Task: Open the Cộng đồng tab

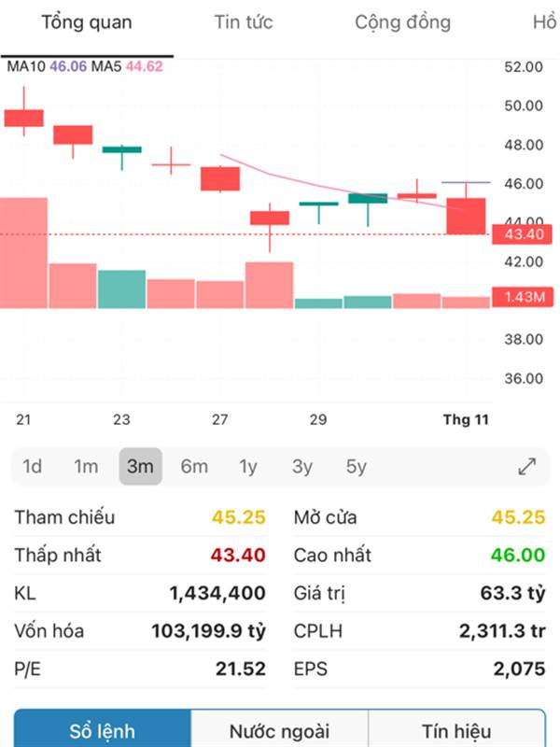Action: (x=402, y=22)
